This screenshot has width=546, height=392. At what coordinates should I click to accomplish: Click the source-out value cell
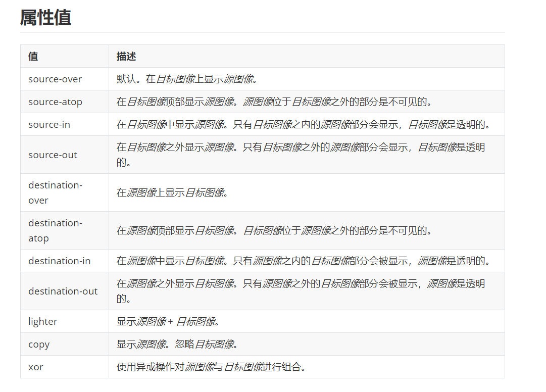[53, 155]
